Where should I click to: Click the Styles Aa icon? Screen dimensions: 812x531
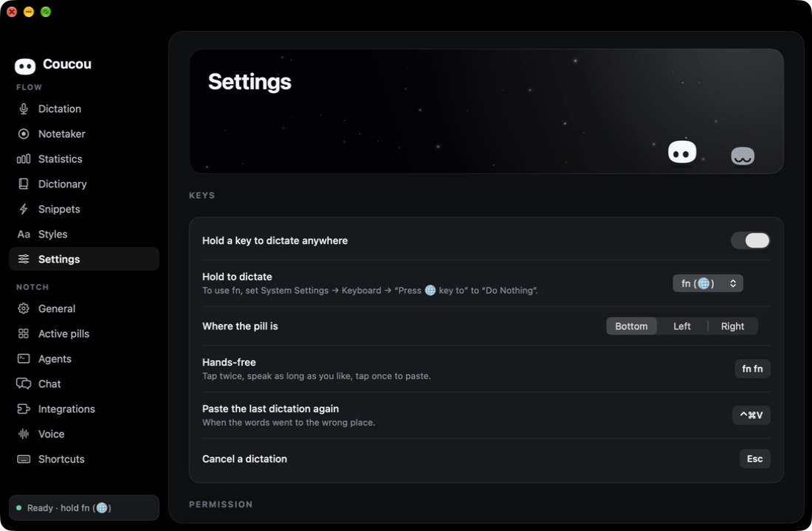(x=24, y=234)
